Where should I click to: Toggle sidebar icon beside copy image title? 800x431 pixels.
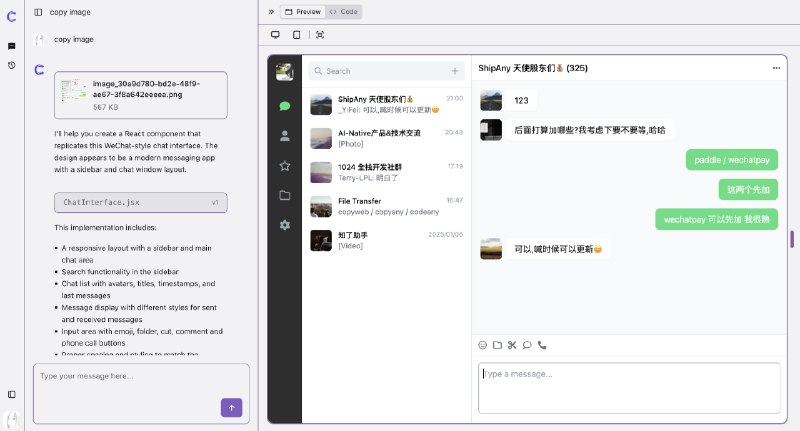point(38,12)
